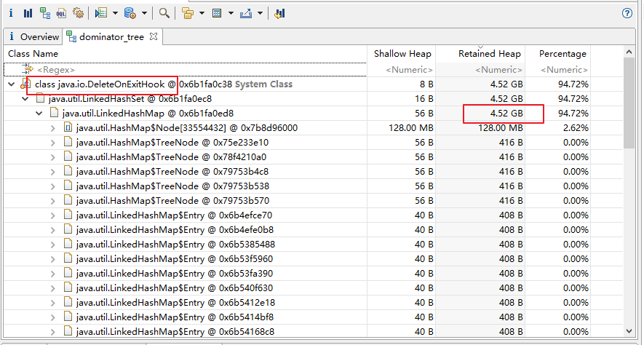This screenshot has height=345, width=644.
Task: Expand TreeNode @ 0x75e233e10 row
Action: [x=53, y=143]
